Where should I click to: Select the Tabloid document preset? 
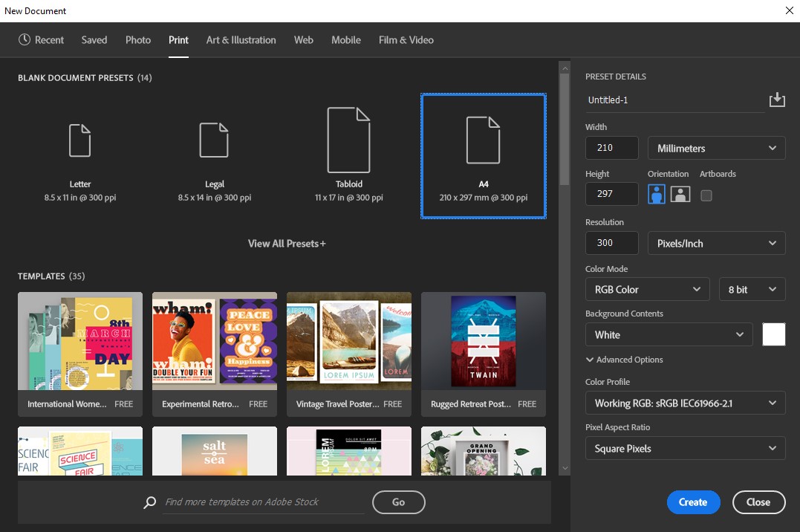click(x=348, y=149)
